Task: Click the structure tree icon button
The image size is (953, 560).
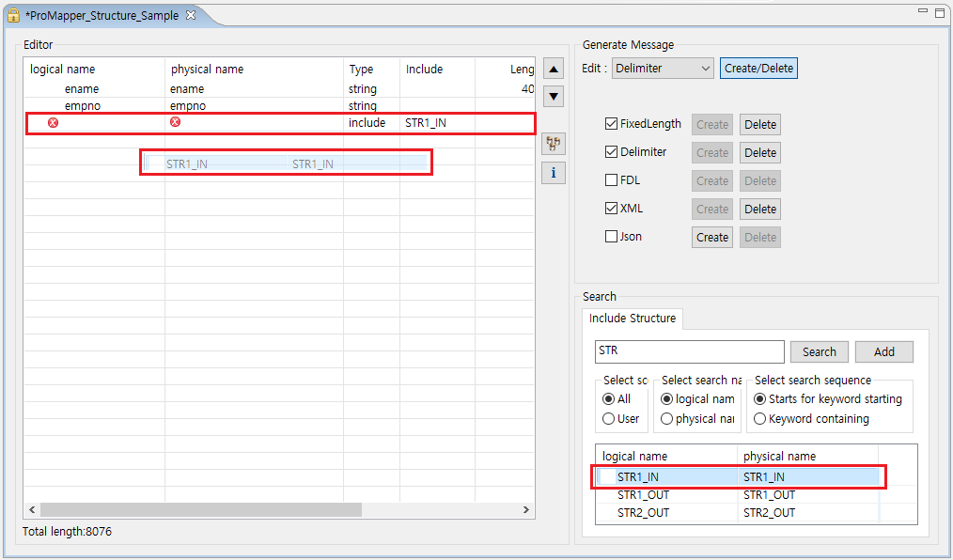Action: coord(555,144)
